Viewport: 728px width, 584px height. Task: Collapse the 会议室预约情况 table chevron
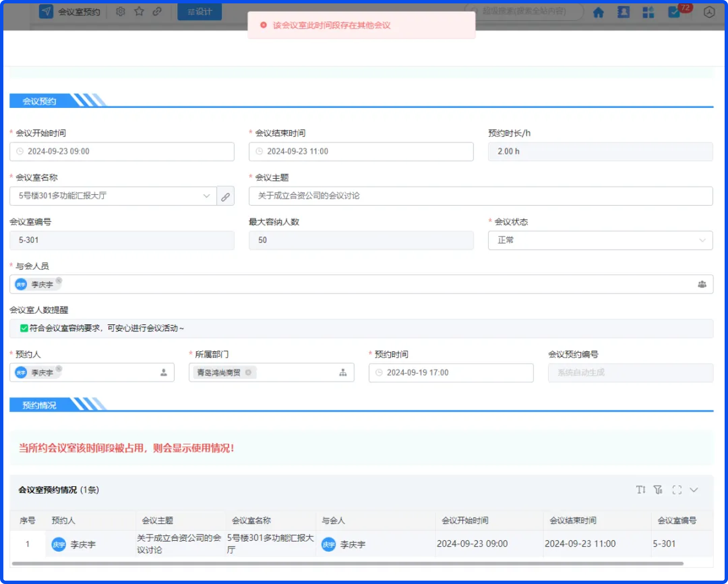coord(694,490)
